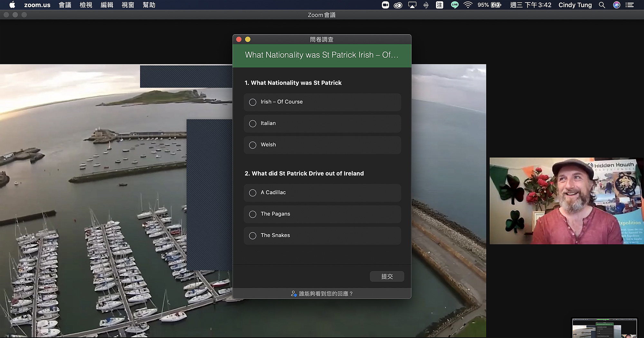The height and width of the screenshot is (338, 644).
Task: Click question 2 'What did St Patrick Drive out'
Action: click(304, 174)
